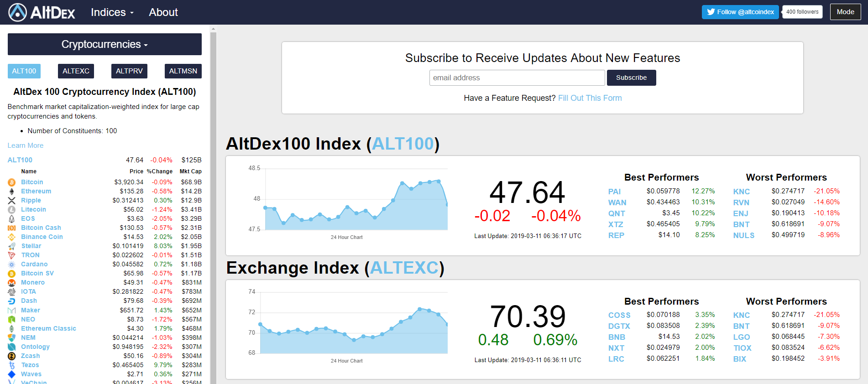Click the Bitcoin coin icon

click(12, 182)
